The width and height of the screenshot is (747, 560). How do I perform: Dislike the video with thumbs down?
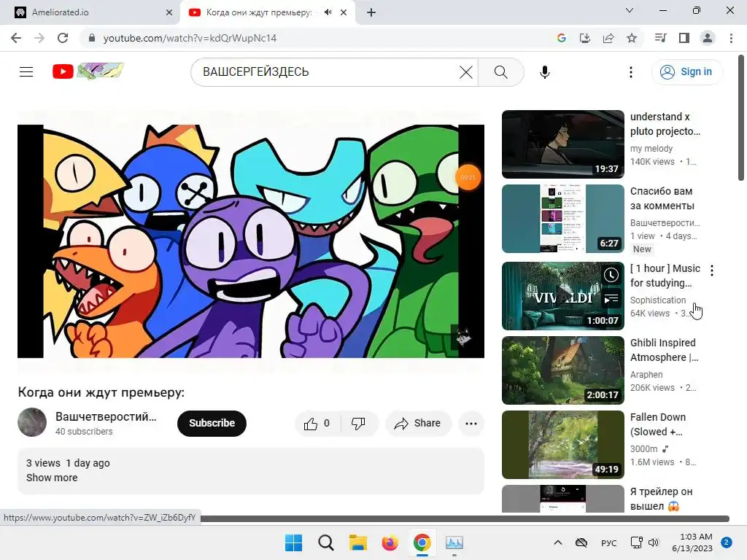(358, 424)
